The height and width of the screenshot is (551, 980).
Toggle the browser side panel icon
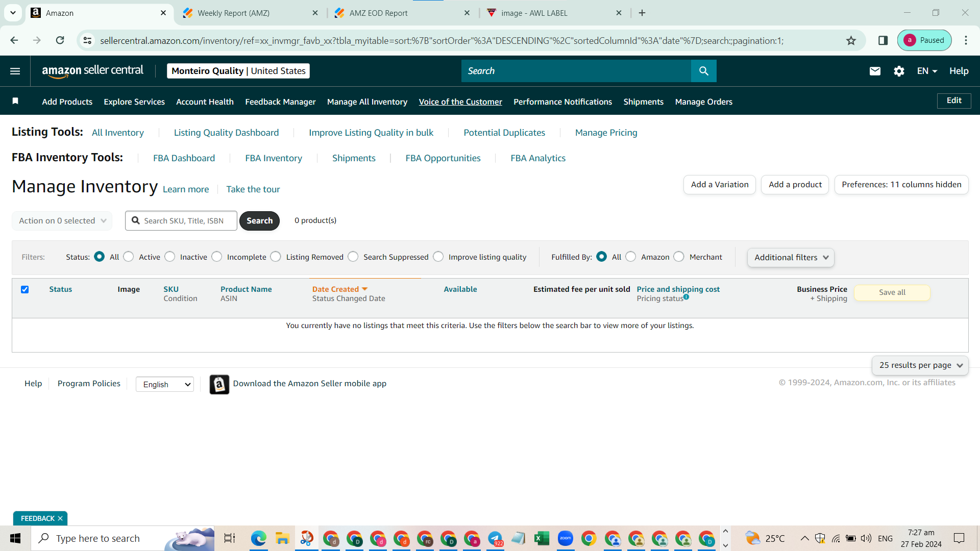(883, 40)
